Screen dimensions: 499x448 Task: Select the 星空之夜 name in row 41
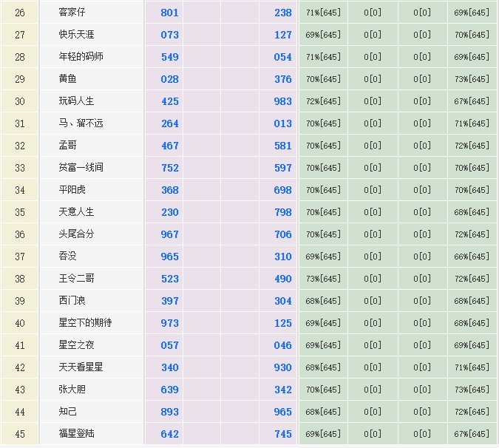[x=76, y=345]
